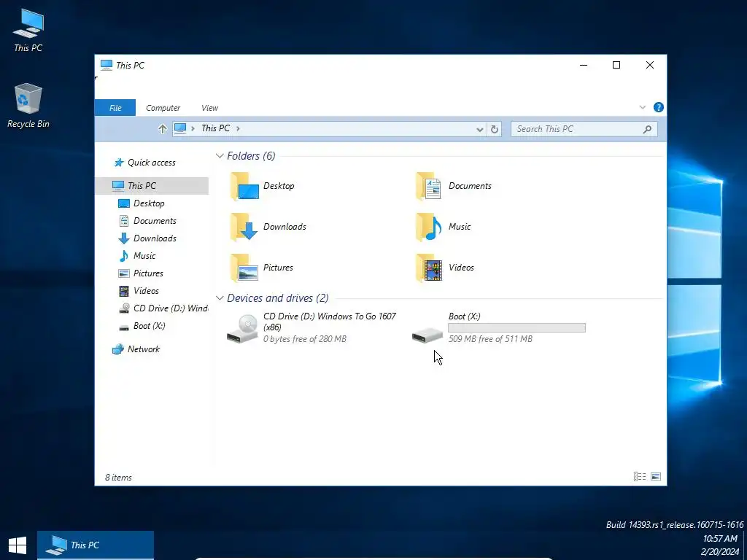The width and height of the screenshot is (747, 560).
Task: Expand breadcrumb arrow after This PC
Action: tap(238, 128)
